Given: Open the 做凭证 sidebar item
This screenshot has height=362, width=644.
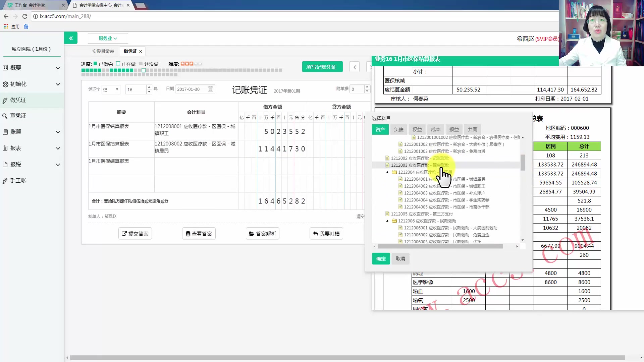Looking at the screenshot, I should point(18,100).
